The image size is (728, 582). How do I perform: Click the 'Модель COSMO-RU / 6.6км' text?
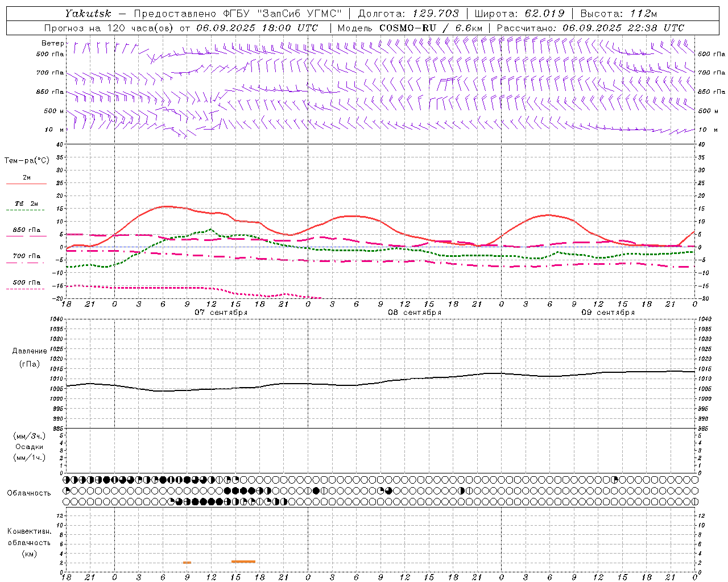click(409, 28)
